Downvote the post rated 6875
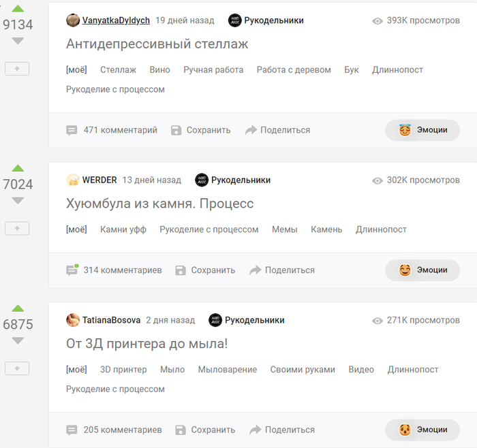477x448 pixels. point(18,340)
